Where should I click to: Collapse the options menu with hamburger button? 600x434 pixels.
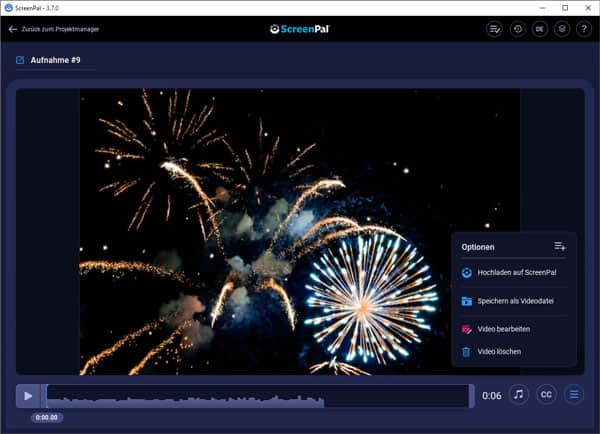pyautogui.click(x=574, y=395)
